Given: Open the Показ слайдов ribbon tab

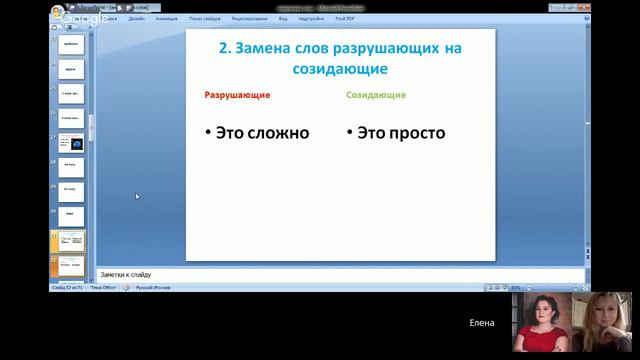Looking at the screenshot, I should click(x=204, y=19).
